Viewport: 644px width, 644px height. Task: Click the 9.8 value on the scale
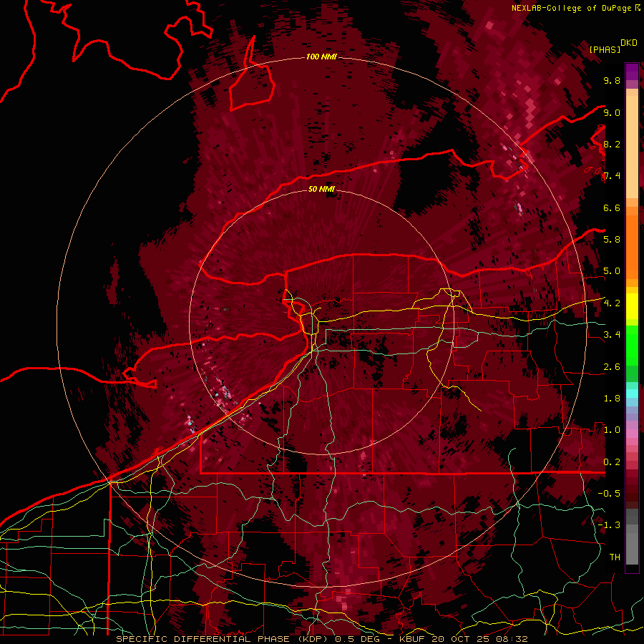point(612,80)
